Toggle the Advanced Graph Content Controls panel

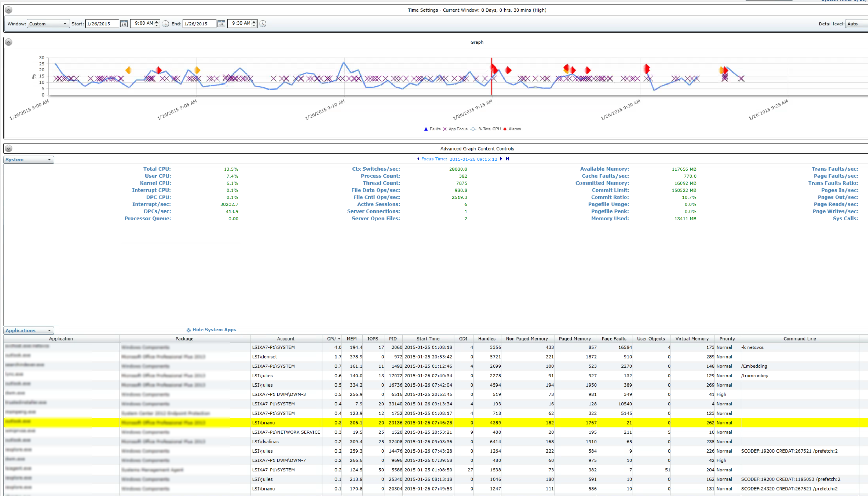(x=8, y=148)
